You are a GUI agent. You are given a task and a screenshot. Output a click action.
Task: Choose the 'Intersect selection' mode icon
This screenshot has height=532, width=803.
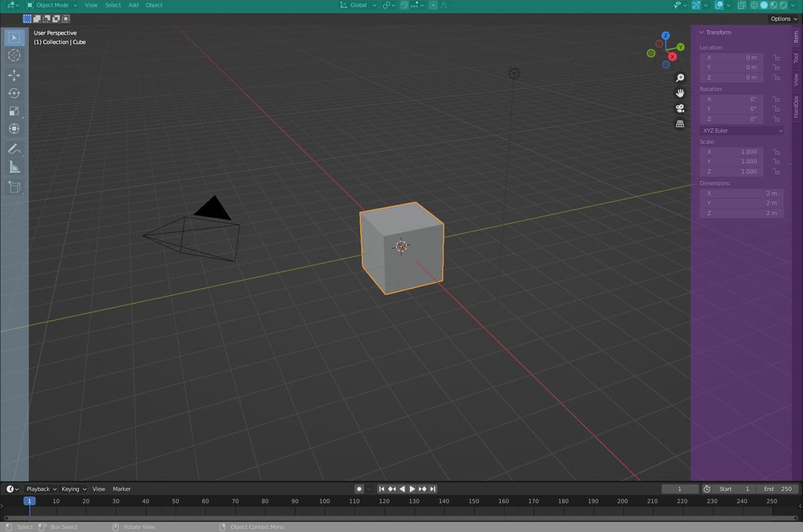click(x=65, y=19)
